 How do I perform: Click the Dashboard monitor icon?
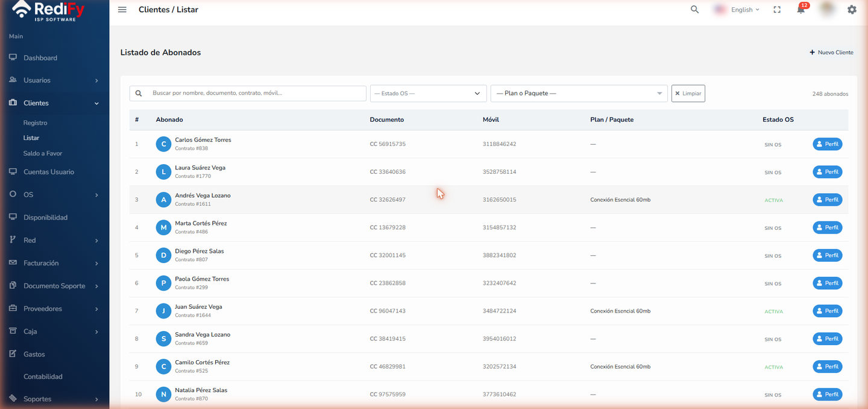coord(13,57)
